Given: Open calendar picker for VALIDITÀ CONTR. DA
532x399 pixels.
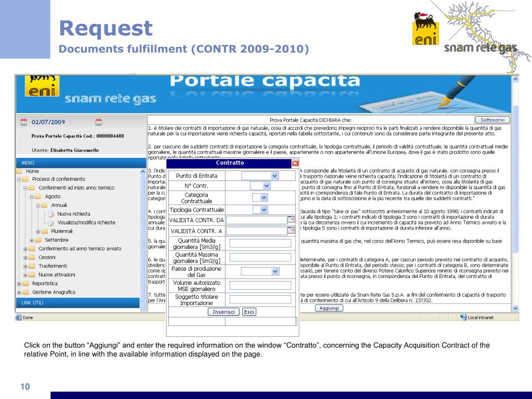Looking at the screenshot, I should pos(291,220).
